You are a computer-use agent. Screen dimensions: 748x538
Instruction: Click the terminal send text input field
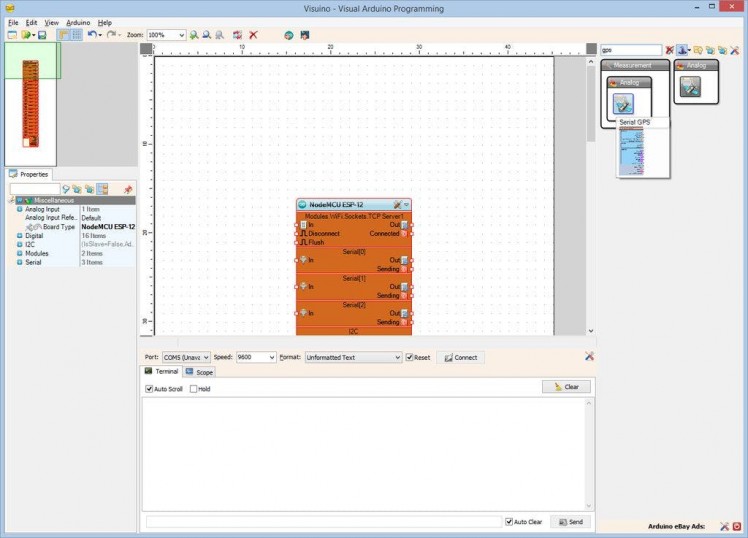click(x=322, y=522)
